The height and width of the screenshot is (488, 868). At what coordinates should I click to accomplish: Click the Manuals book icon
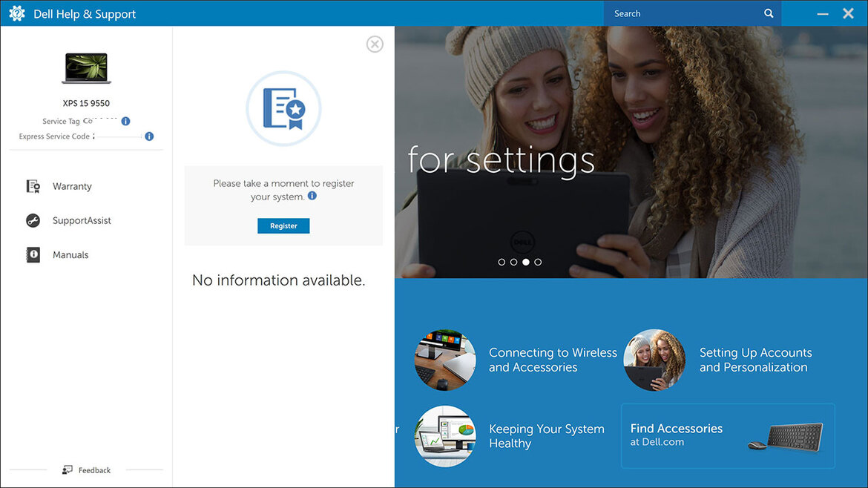click(x=33, y=254)
